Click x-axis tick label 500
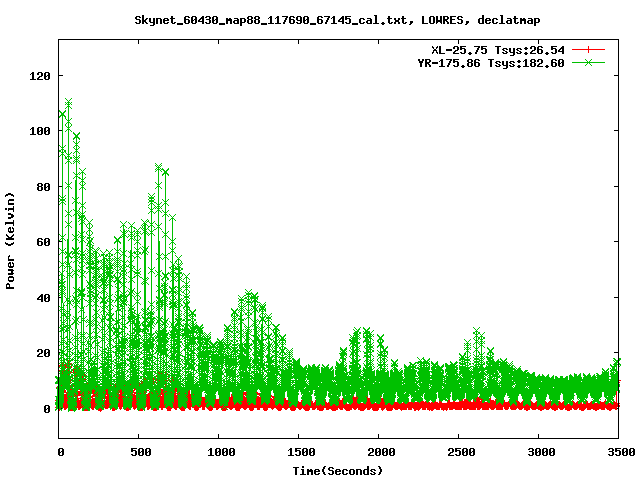The image size is (640, 480). pos(141,452)
